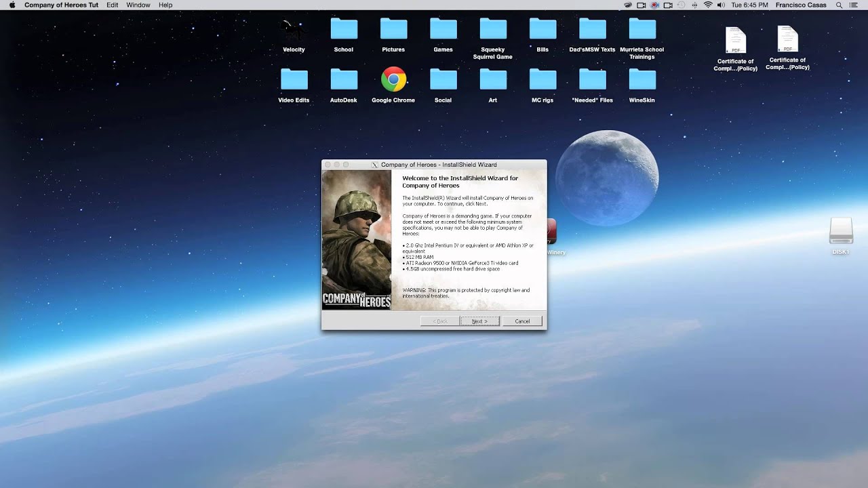Select the WineSkin folder
The width and height of the screenshot is (868, 488).
(x=642, y=80)
